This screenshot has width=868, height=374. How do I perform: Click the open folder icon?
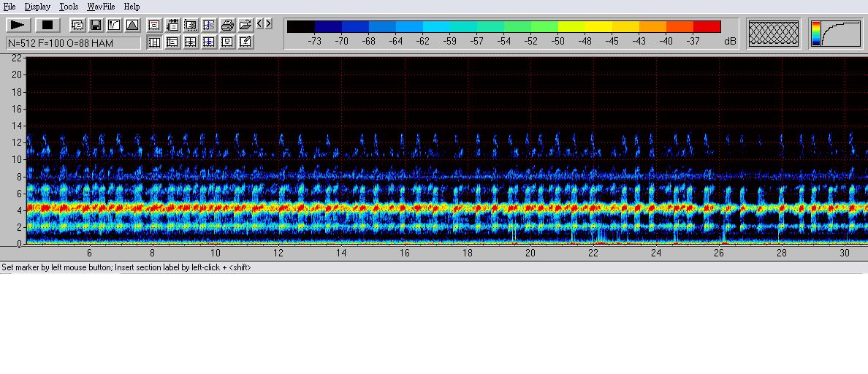[245, 25]
